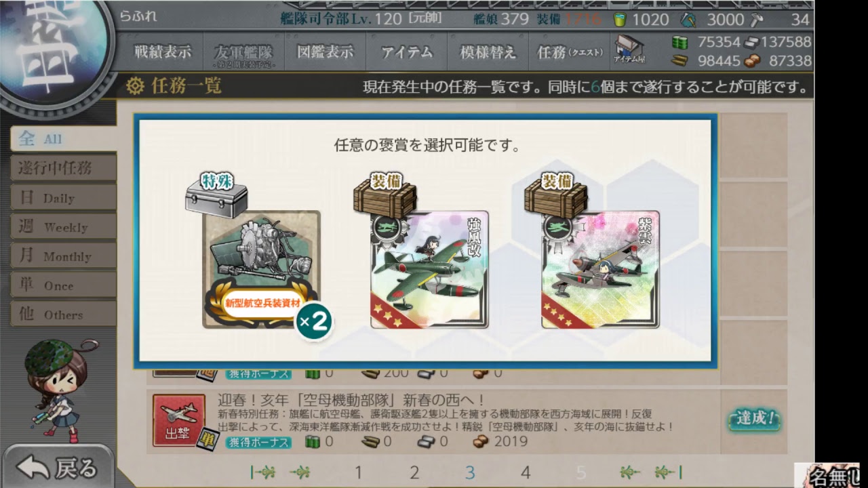This screenshot has height=488, width=868.
Task: Pick the 紫雲 seaplane reward card
Action: point(600,270)
